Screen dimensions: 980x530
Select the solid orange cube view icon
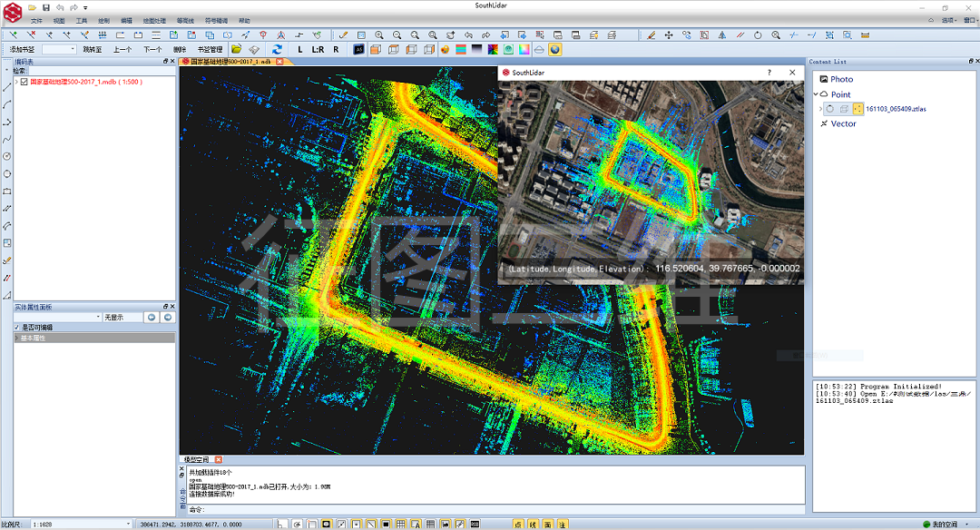point(376,49)
